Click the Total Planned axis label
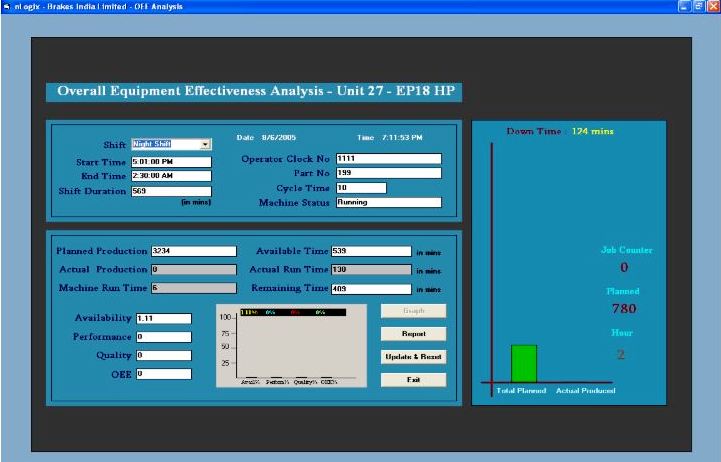Screen dimensions: 721x462 coord(521,390)
